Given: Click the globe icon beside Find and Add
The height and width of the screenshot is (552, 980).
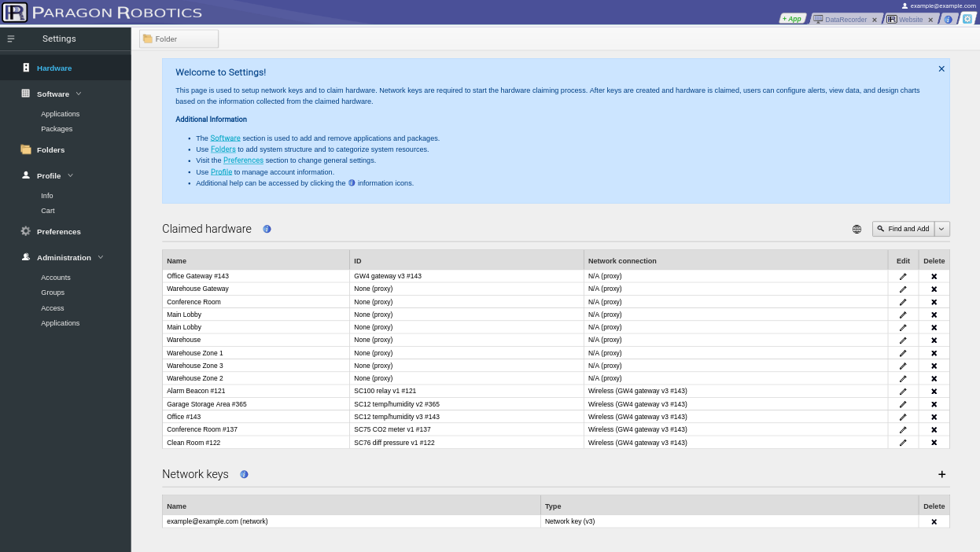Looking at the screenshot, I should pyautogui.click(x=857, y=229).
